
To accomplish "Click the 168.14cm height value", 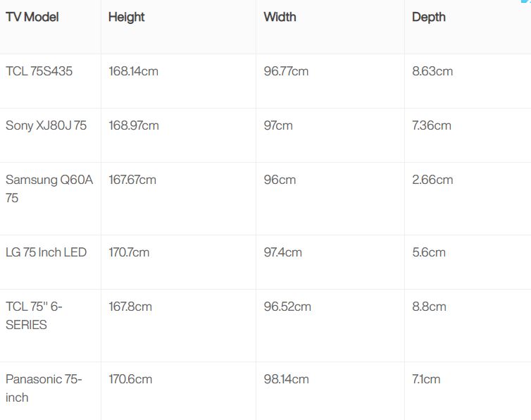I will (133, 71).
